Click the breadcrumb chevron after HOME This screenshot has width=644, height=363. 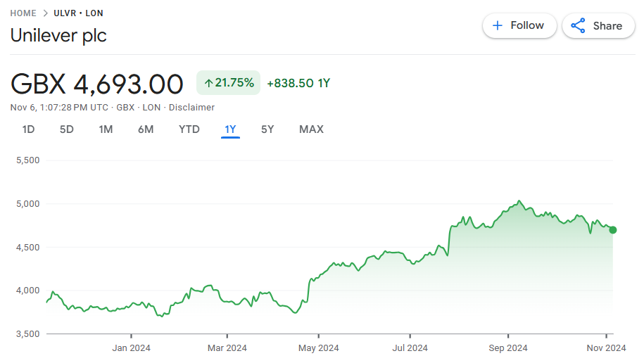(46, 13)
